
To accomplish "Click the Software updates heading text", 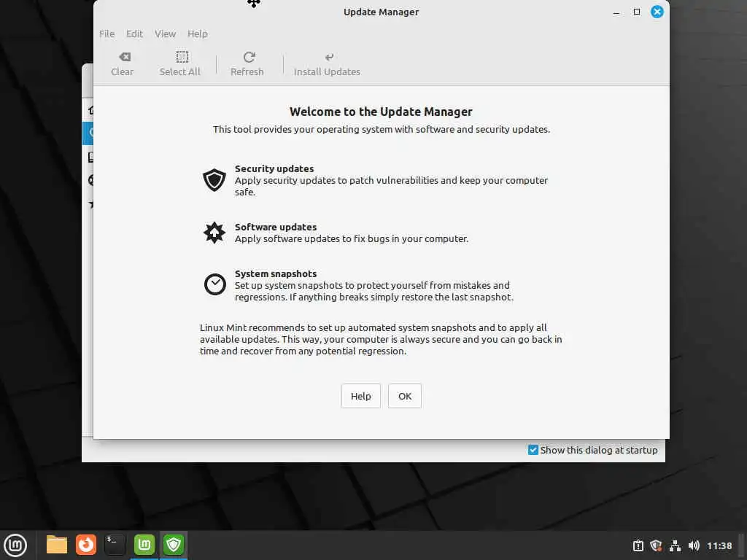I will pyautogui.click(x=275, y=227).
